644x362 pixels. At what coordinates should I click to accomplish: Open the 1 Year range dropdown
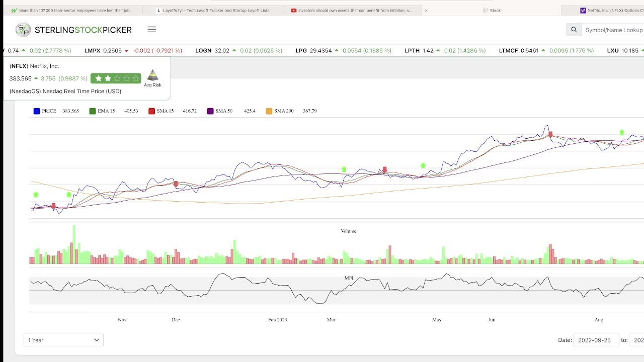(x=63, y=340)
